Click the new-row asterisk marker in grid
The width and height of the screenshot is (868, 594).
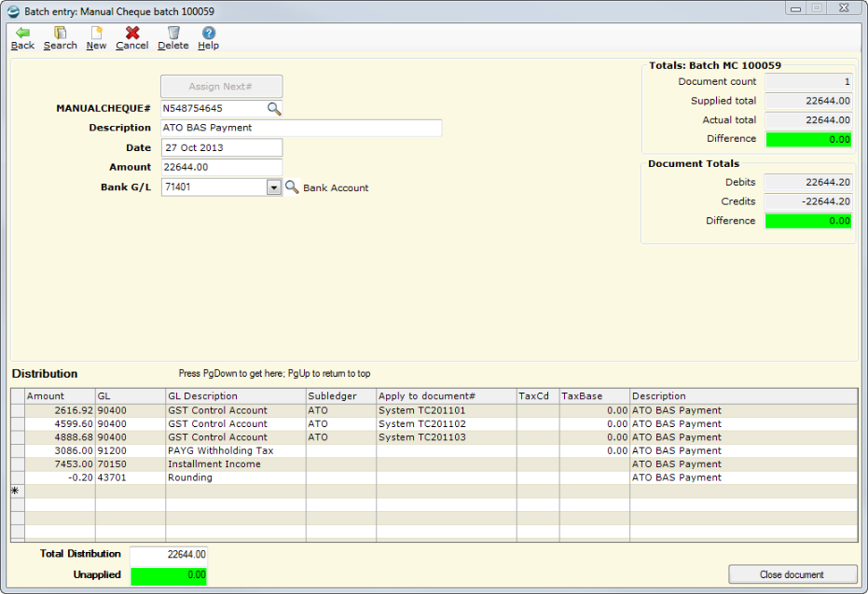pyautogui.click(x=16, y=490)
